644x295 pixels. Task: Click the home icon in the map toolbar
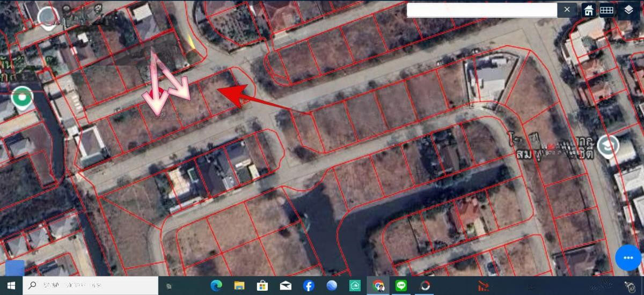(x=589, y=10)
